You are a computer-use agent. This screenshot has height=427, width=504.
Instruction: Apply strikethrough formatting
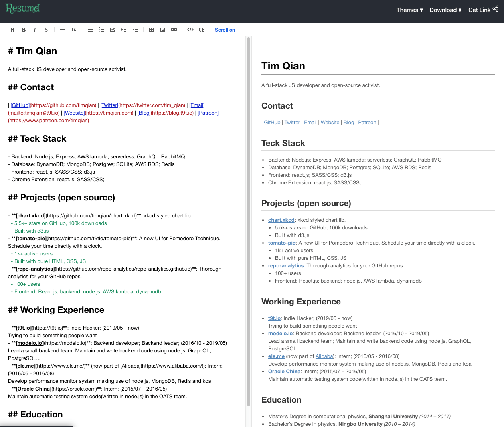click(x=46, y=30)
